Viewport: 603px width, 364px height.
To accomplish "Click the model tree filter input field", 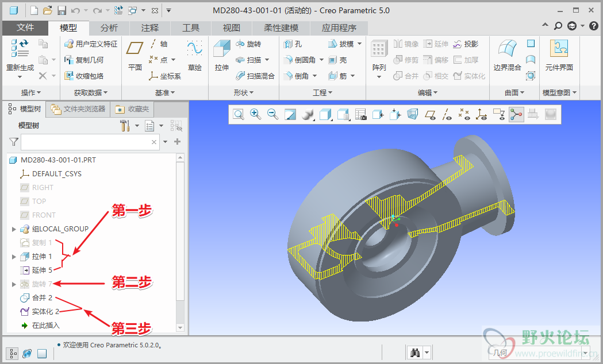I will coord(90,142).
